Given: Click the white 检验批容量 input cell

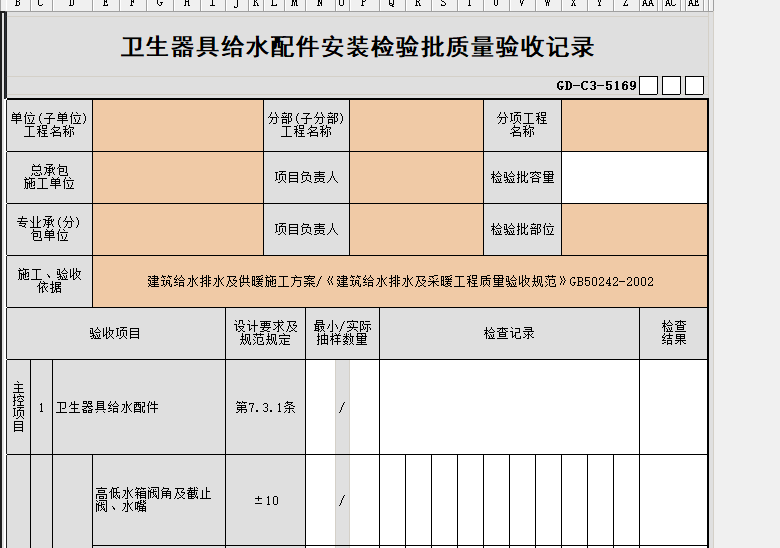Looking at the screenshot, I should pos(634,177).
